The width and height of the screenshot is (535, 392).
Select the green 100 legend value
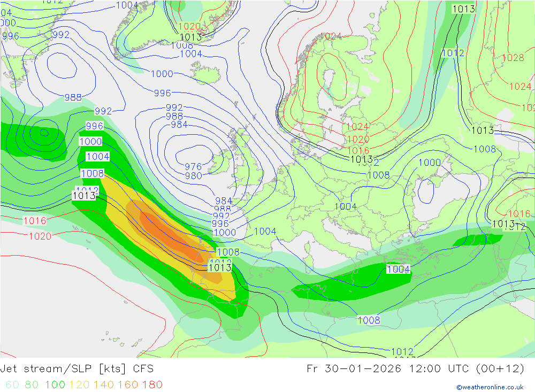55,385
